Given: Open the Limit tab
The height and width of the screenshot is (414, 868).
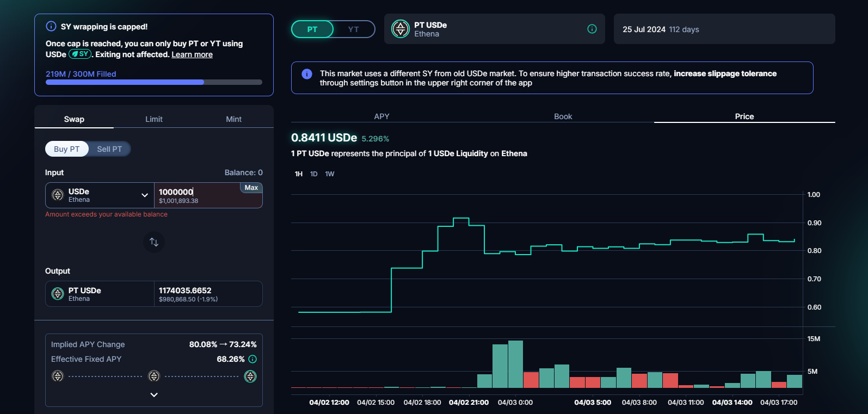Looking at the screenshot, I should tap(154, 119).
